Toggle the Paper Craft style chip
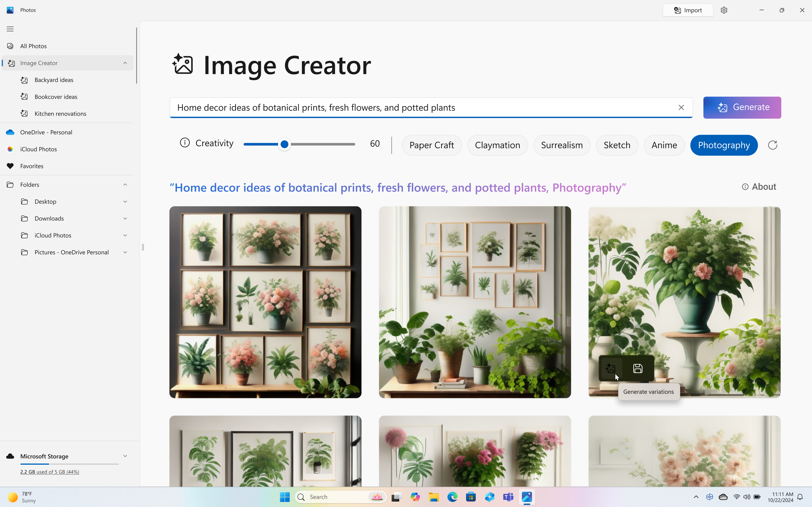This screenshot has height=507, width=812. click(x=432, y=145)
